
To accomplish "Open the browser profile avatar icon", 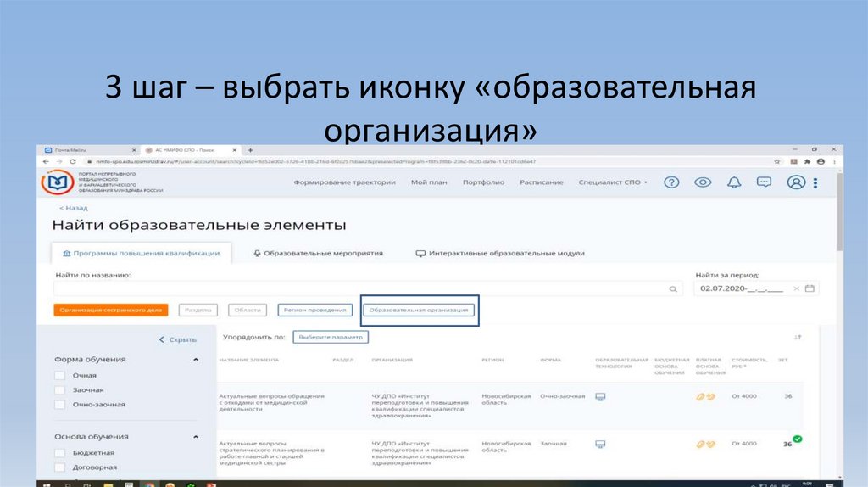I will [x=821, y=161].
